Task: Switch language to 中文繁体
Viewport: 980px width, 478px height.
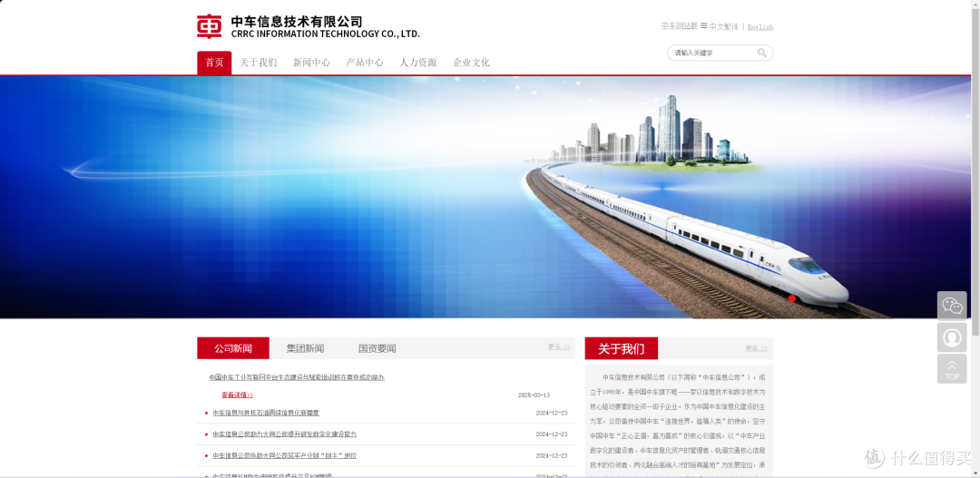Action: (724, 26)
